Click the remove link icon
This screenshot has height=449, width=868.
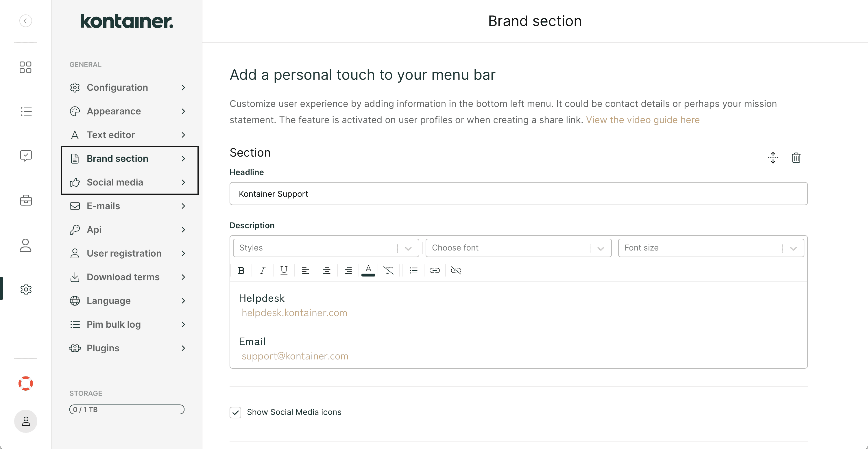pos(456,270)
